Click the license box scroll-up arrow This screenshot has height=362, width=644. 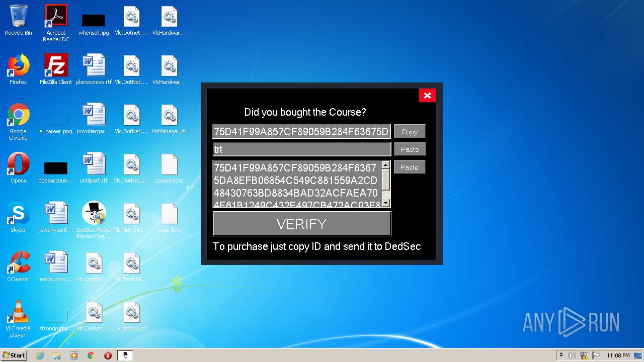(386, 165)
